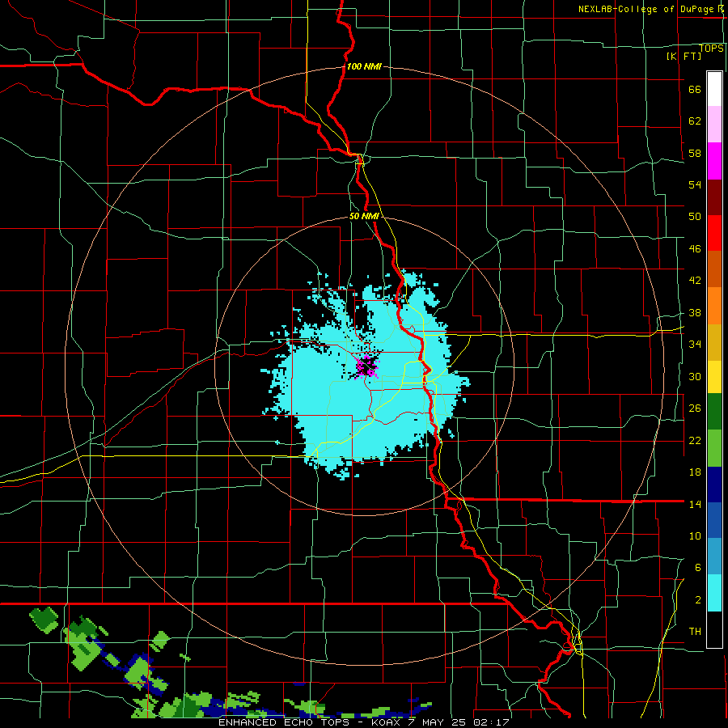The height and width of the screenshot is (728, 728).
Task: Click the light blue 6 kft legend swatch
Action: (714, 557)
